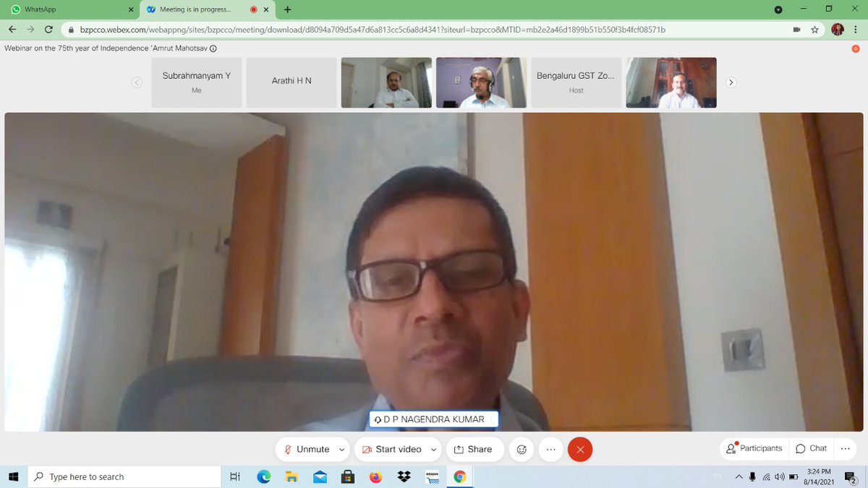This screenshot has width=868, height=488.
Task: Open volume control in system tray
Action: point(780,476)
